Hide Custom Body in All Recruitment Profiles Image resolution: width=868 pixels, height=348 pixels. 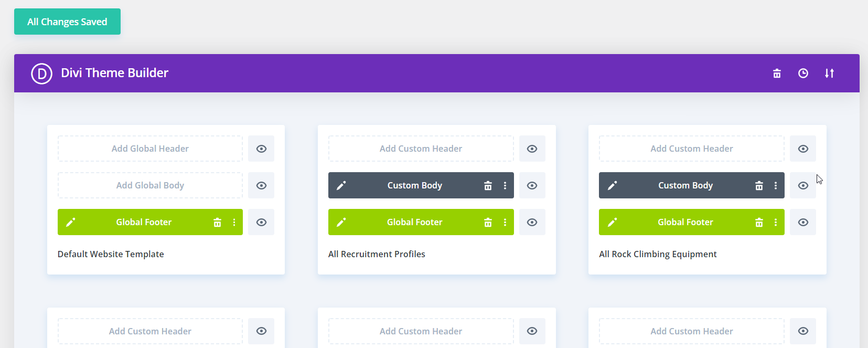coord(532,186)
